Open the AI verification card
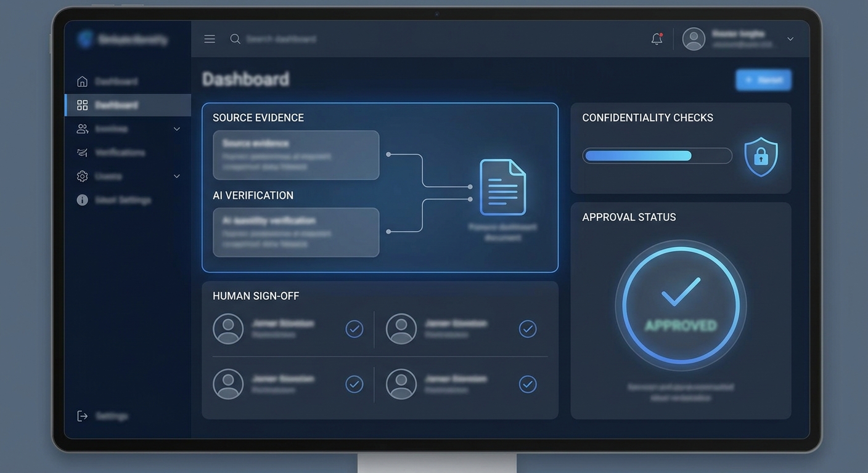The height and width of the screenshot is (473, 868). point(296,232)
